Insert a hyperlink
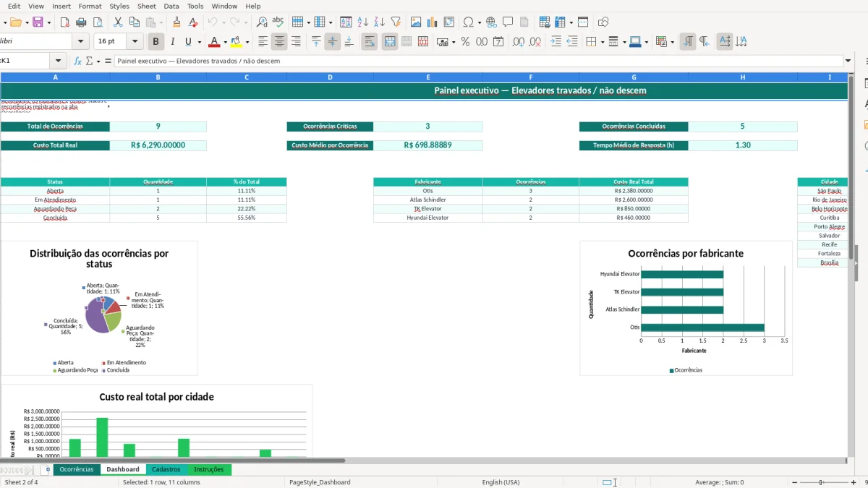868x488 pixels. click(491, 22)
